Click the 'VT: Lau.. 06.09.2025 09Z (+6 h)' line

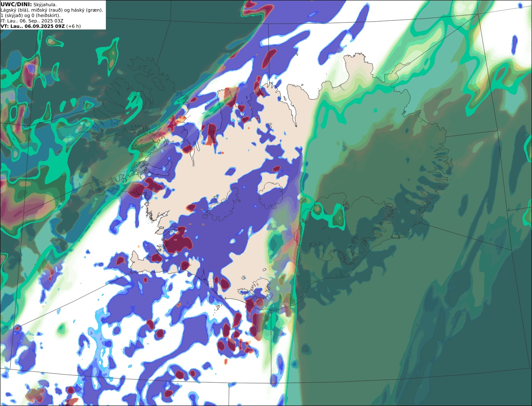tap(41, 26)
